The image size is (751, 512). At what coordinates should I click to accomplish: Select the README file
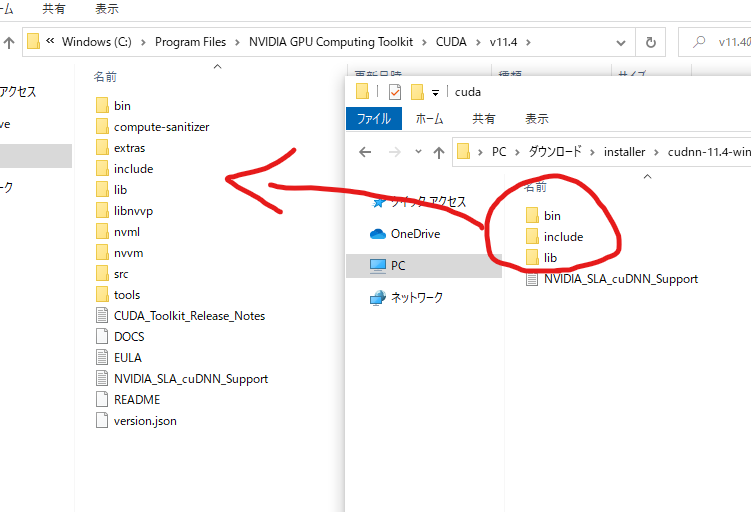(x=128, y=400)
